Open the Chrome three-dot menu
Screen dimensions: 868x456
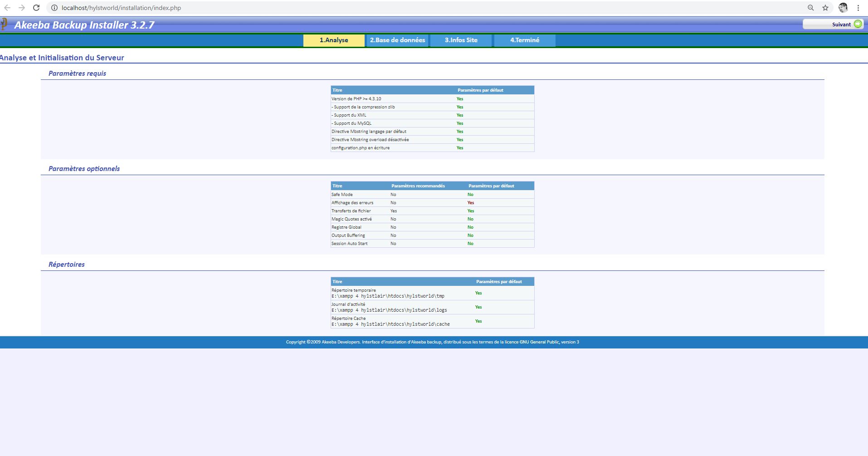(x=858, y=8)
